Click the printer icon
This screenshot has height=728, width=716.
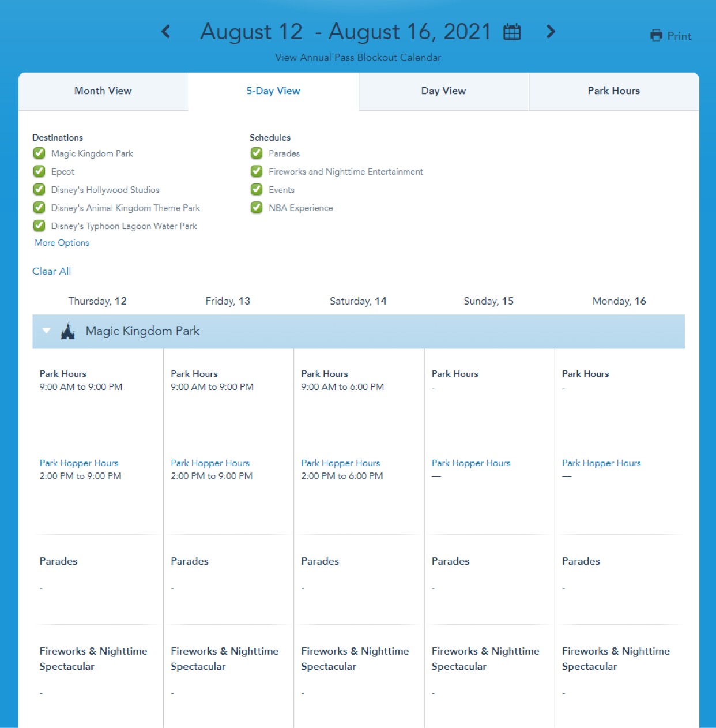point(656,36)
